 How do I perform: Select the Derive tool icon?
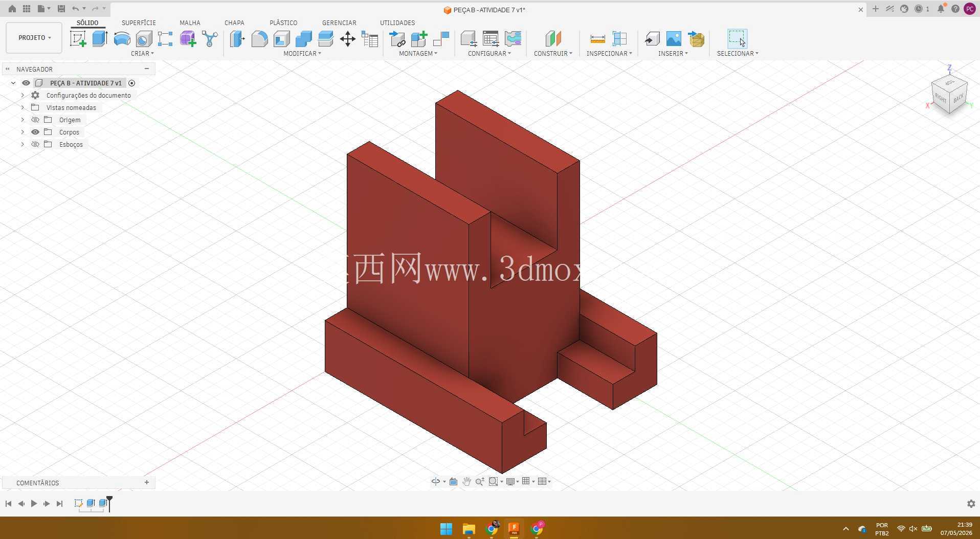210,39
